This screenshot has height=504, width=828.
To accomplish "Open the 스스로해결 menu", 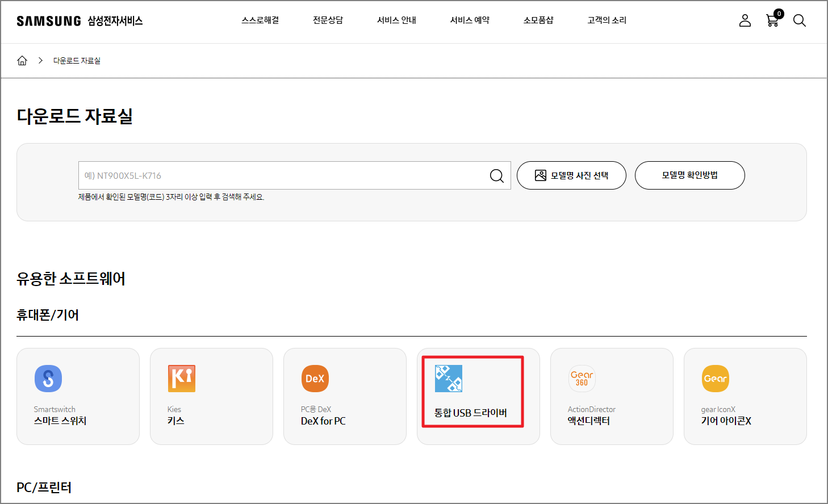I will point(260,20).
